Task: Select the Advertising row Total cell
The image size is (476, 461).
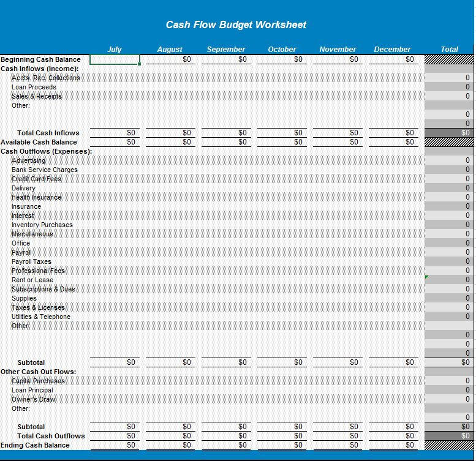Action: click(449, 160)
